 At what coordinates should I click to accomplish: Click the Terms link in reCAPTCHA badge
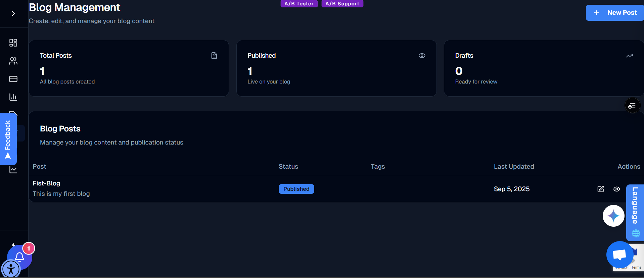[636, 267]
